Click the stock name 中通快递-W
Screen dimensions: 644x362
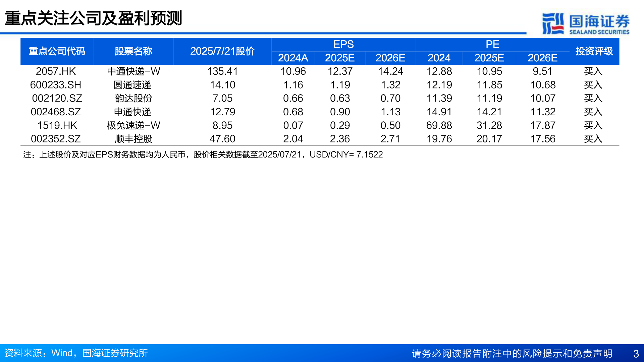(133, 71)
